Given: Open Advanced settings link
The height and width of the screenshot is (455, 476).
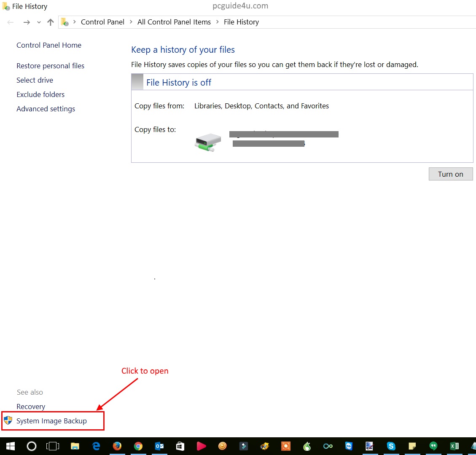Looking at the screenshot, I should tap(46, 109).
